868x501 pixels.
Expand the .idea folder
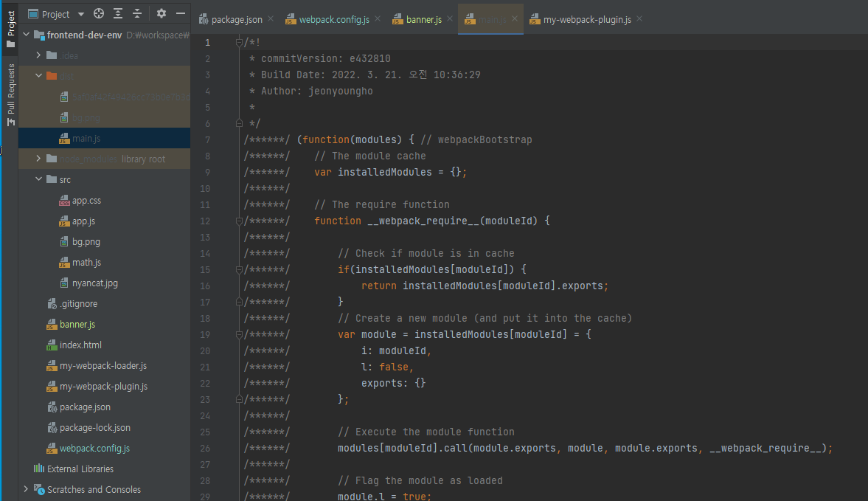point(38,55)
